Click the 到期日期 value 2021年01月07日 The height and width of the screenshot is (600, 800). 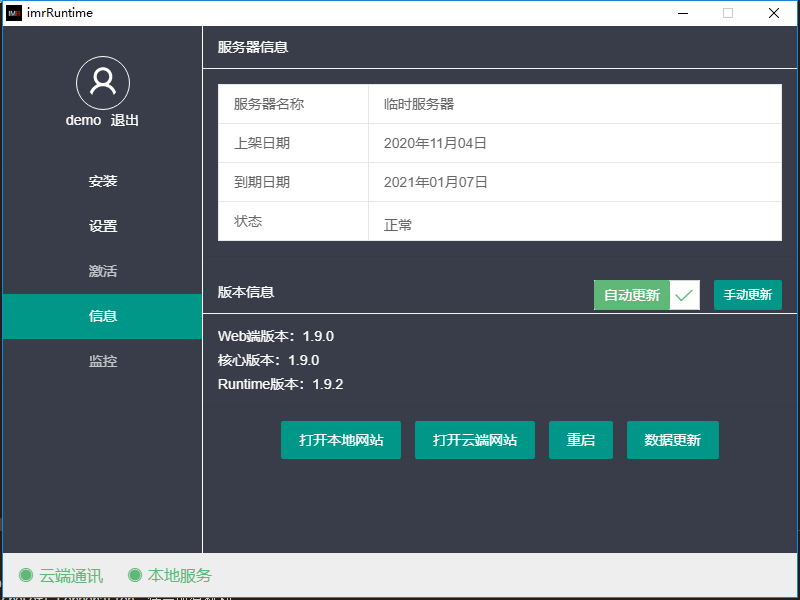click(x=436, y=182)
